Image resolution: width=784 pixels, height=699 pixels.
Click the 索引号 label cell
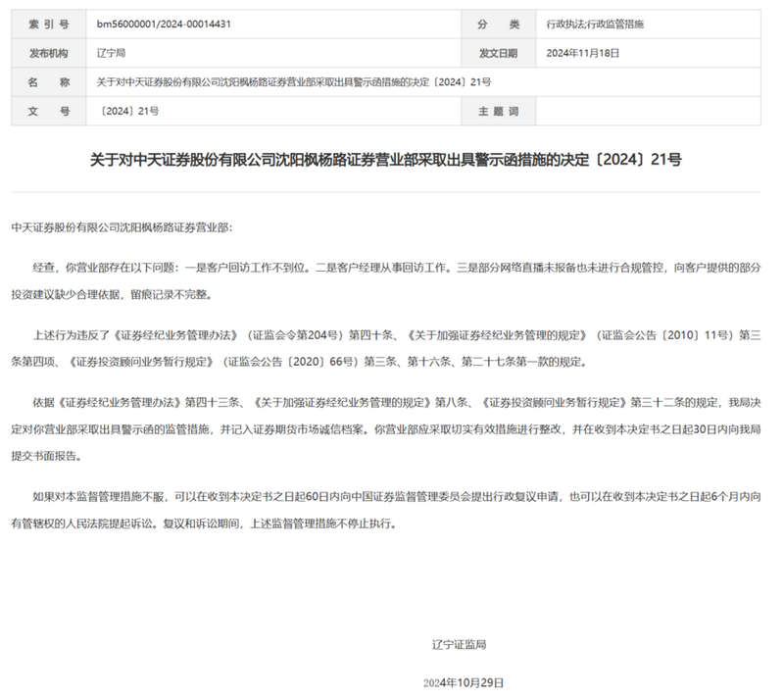(48, 24)
